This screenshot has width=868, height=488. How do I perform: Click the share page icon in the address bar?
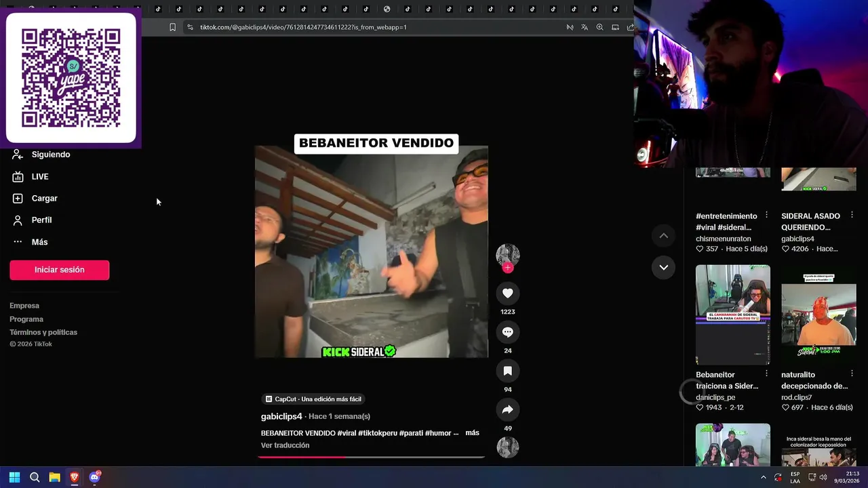[630, 27]
